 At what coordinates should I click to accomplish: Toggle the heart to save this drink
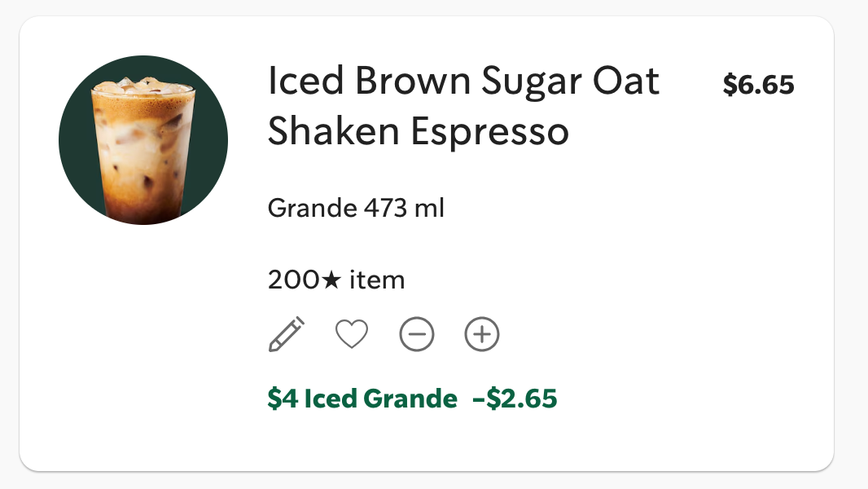(x=352, y=334)
